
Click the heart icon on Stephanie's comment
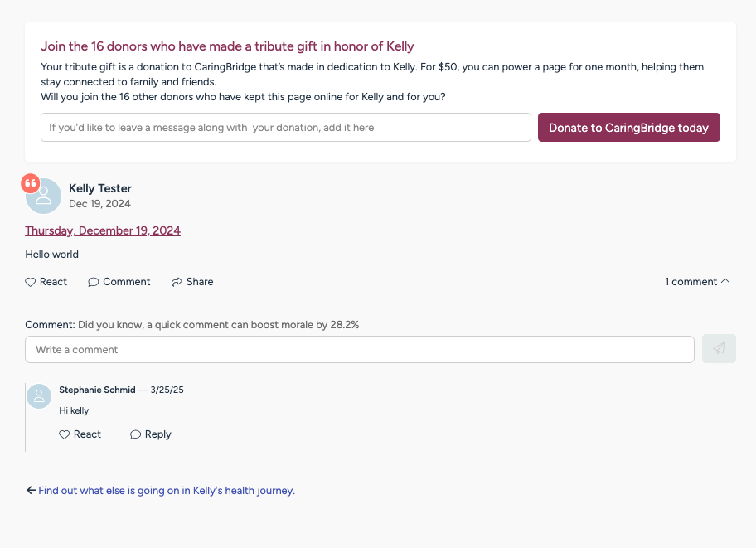coord(64,434)
